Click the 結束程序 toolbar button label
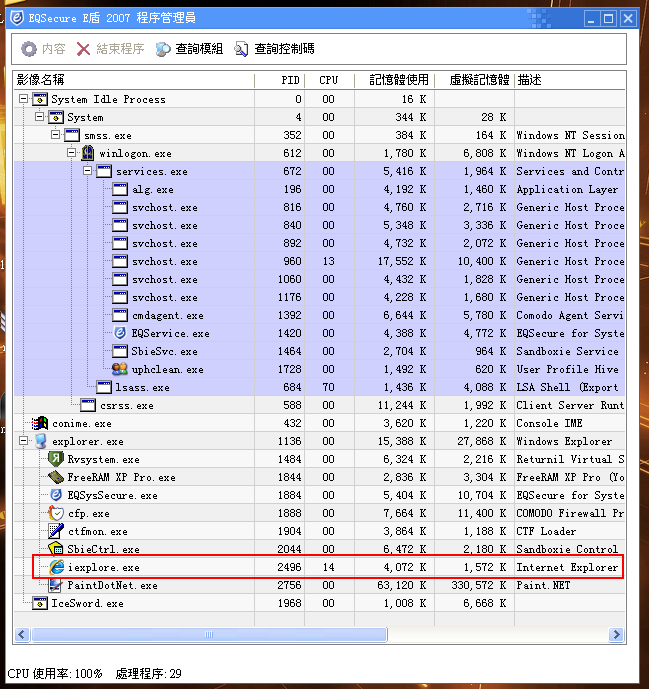The image size is (649, 689). (120, 49)
